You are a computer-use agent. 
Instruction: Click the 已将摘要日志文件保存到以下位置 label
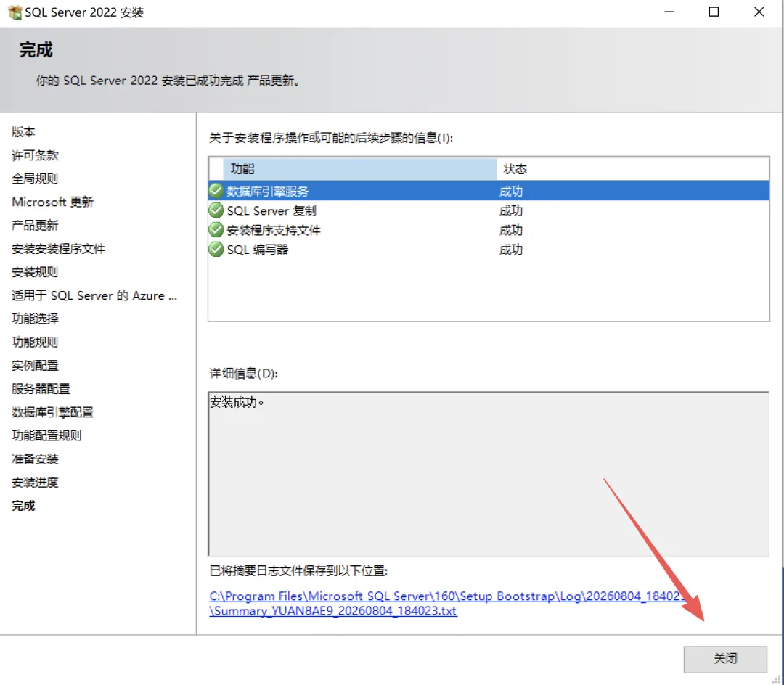pos(298,570)
